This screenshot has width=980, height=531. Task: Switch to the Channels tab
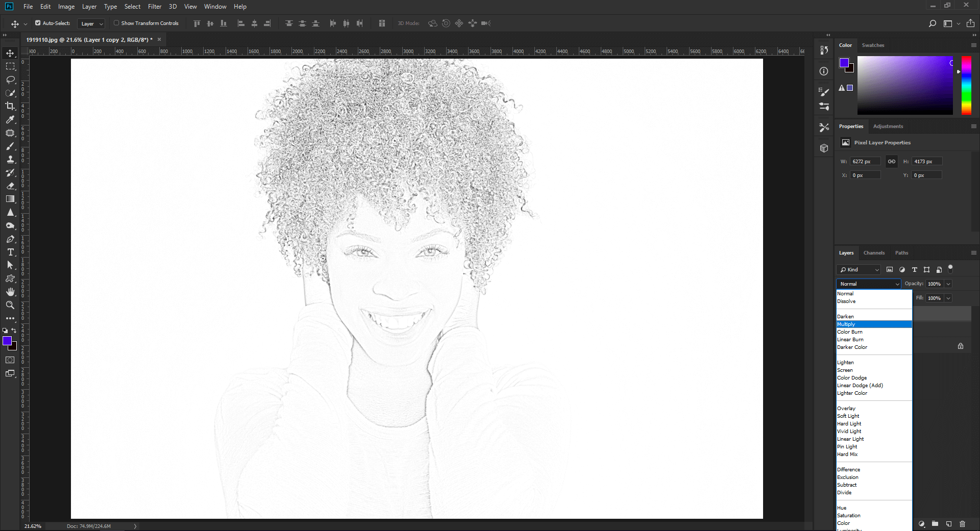pyautogui.click(x=874, y=252)
